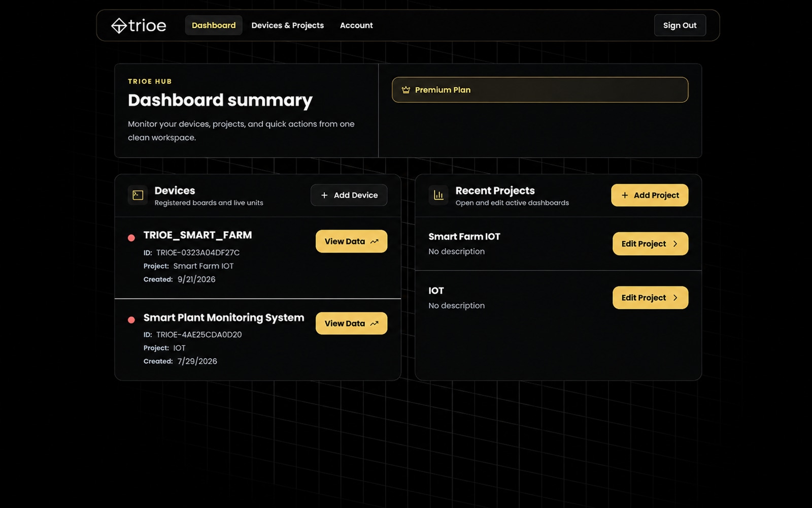Click the plus icon in Add Project
The image size is (812, 508).
(625, 195)
